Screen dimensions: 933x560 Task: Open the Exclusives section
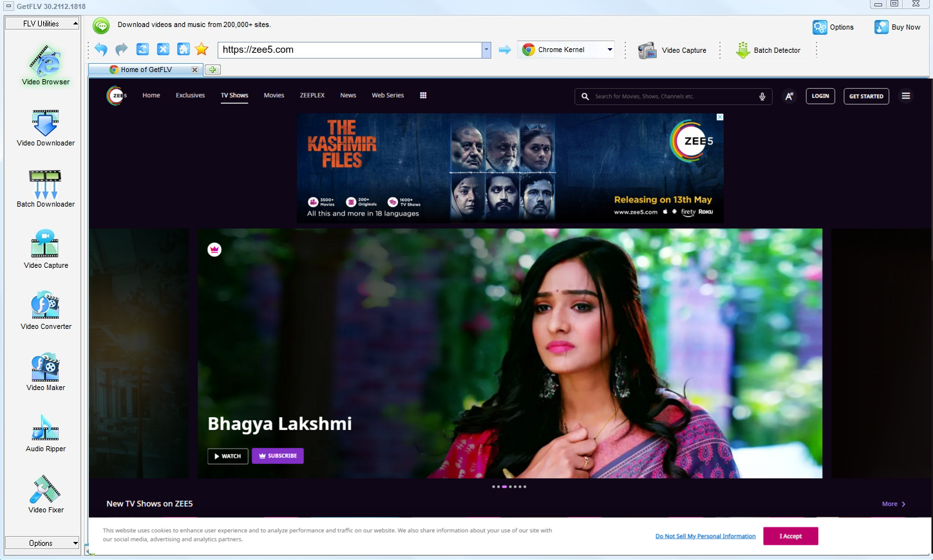(191, 95)
